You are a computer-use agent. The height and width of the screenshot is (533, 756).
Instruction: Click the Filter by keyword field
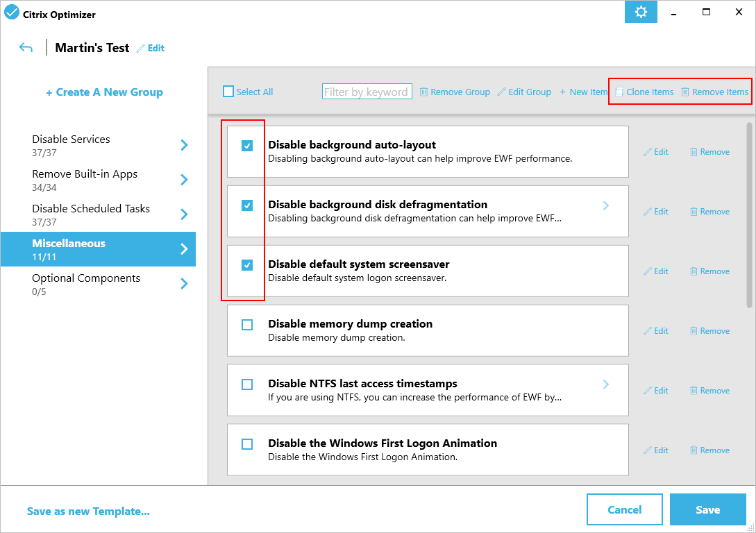click(367, 92)
